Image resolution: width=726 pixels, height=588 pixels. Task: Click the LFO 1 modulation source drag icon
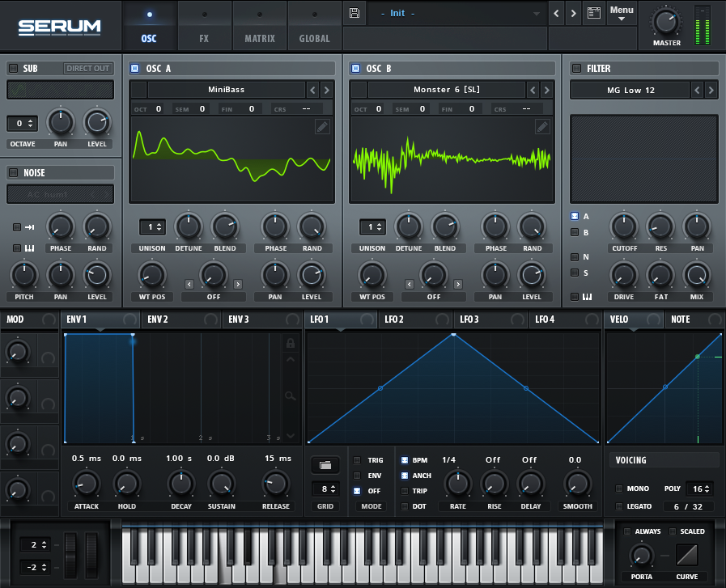tap(367, 319)
